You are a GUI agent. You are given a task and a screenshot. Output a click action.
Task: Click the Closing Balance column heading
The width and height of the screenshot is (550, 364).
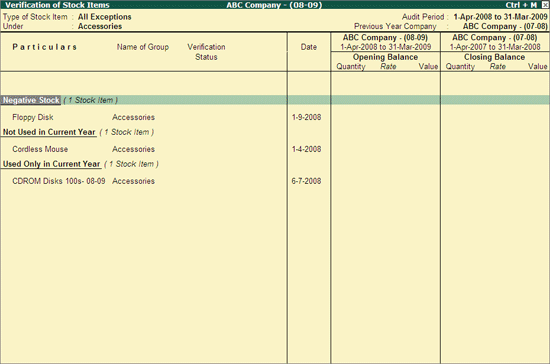coord(494,57)
